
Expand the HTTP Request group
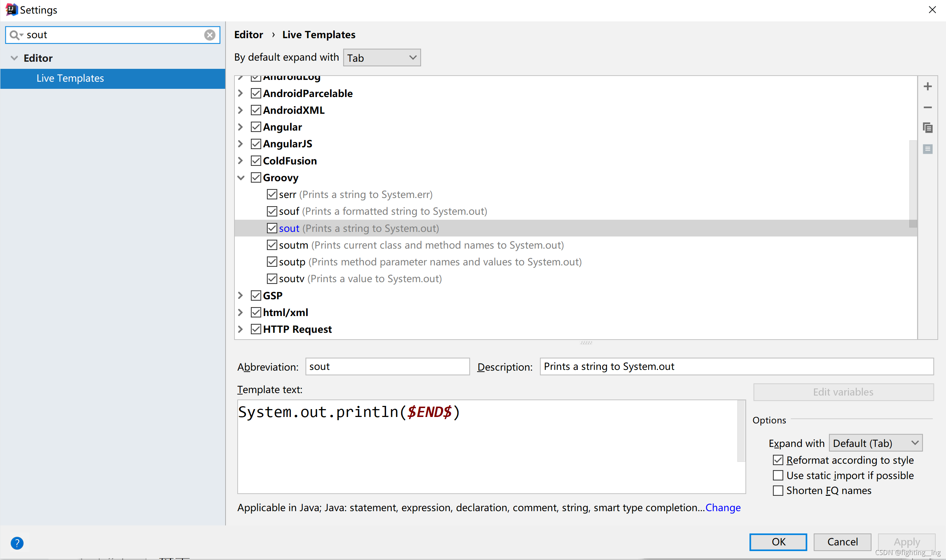pos(241,329)
